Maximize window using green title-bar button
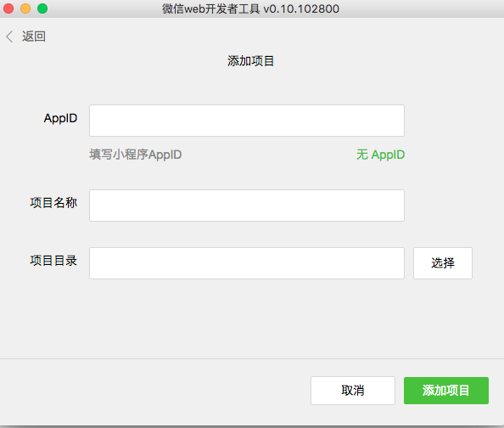Image resolution: width=504 pixels, height=428 pixels. 42,8
